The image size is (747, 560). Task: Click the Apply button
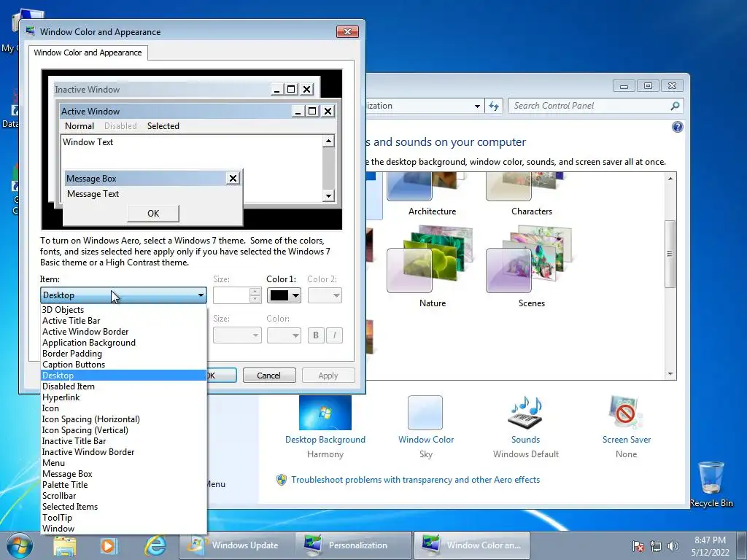[x=328, y=376]
